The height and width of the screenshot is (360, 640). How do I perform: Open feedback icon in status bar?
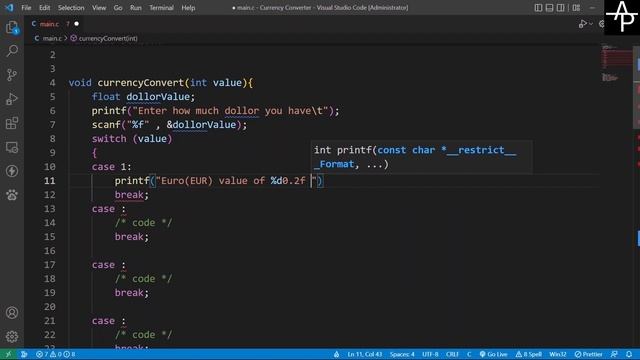click(x=614, y=354)
